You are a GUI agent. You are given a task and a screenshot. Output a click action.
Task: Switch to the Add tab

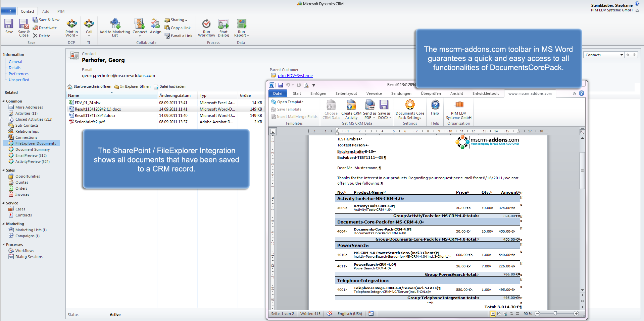click(46, 11)
